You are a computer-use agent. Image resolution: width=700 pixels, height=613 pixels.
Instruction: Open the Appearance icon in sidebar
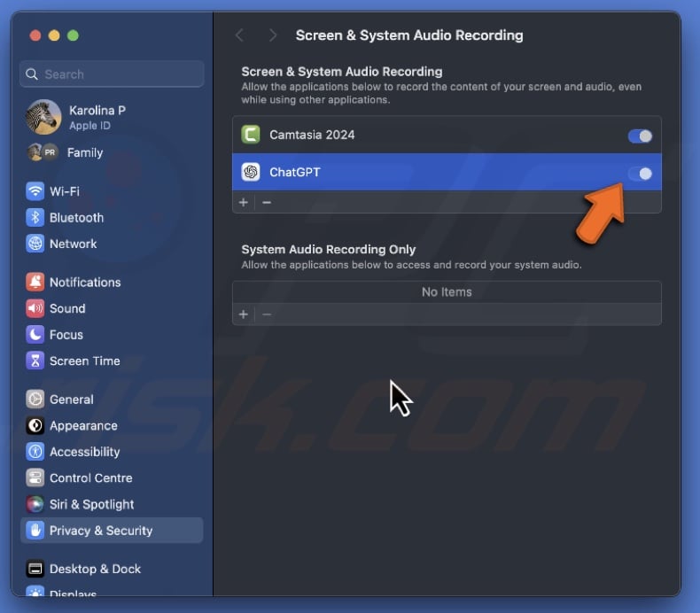click(35, 425)
